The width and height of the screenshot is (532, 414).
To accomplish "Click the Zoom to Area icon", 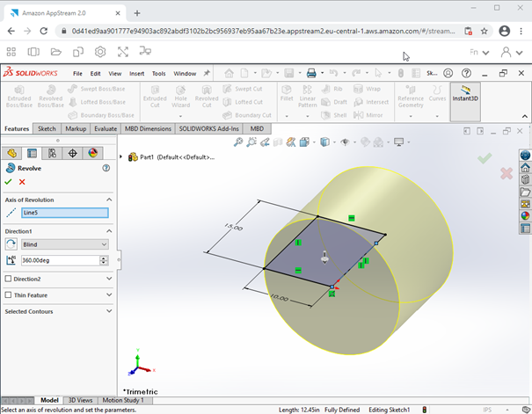I will point(251,142).
